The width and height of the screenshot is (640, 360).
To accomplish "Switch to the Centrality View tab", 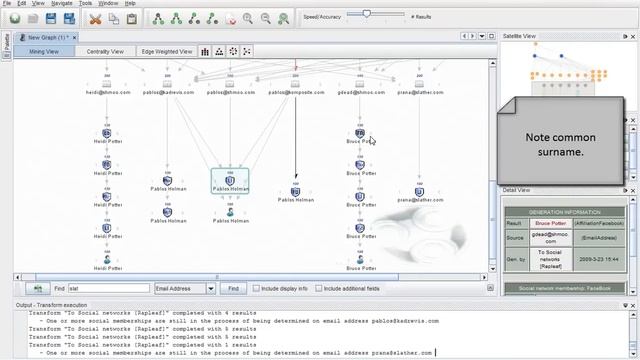I will pos(105,51).
